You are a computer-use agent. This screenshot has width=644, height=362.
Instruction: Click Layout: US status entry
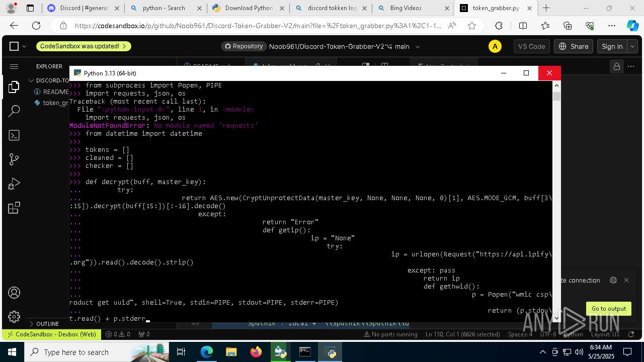(x=605, y=334)
